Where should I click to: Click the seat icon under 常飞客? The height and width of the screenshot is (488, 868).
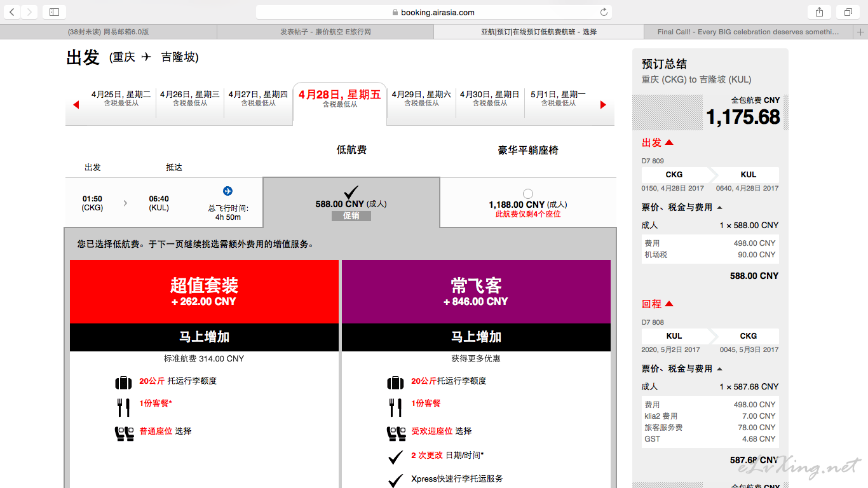(396, 433)
